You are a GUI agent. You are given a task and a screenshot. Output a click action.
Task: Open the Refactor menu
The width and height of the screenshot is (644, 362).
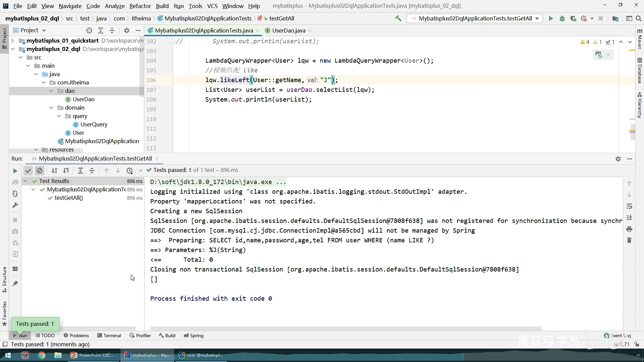(x=140, y=6)
